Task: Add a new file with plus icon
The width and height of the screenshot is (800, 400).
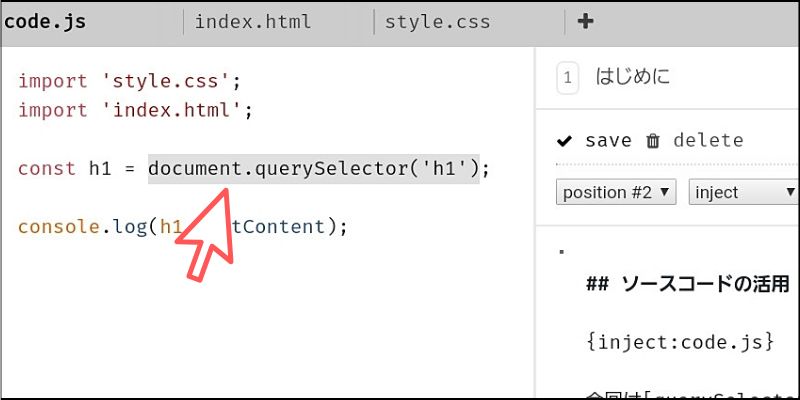Action: pyautogui.click(x=586, y=21)
